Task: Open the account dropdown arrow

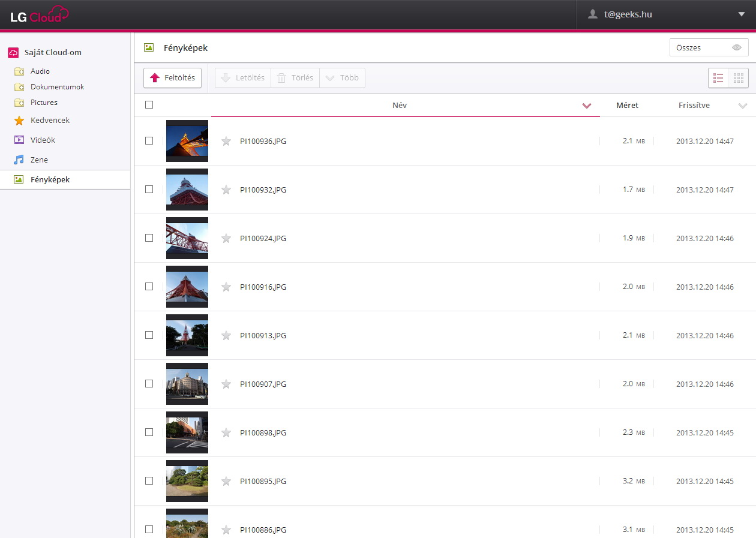Action: pyautogui.click(x=742, y=14)
